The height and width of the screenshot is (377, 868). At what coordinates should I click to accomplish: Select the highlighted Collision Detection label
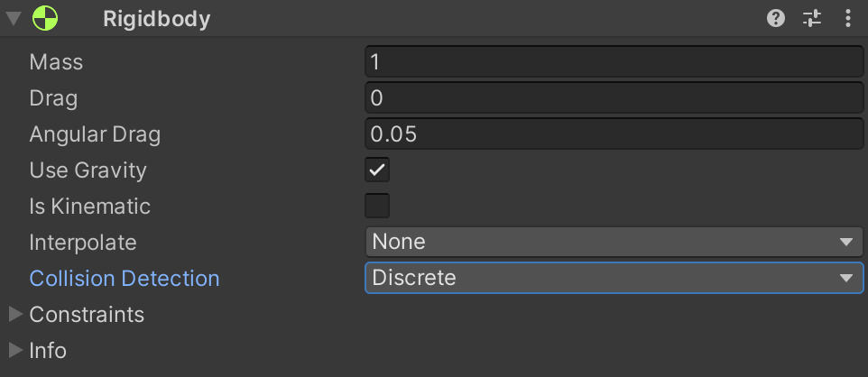tap(124, 278)
